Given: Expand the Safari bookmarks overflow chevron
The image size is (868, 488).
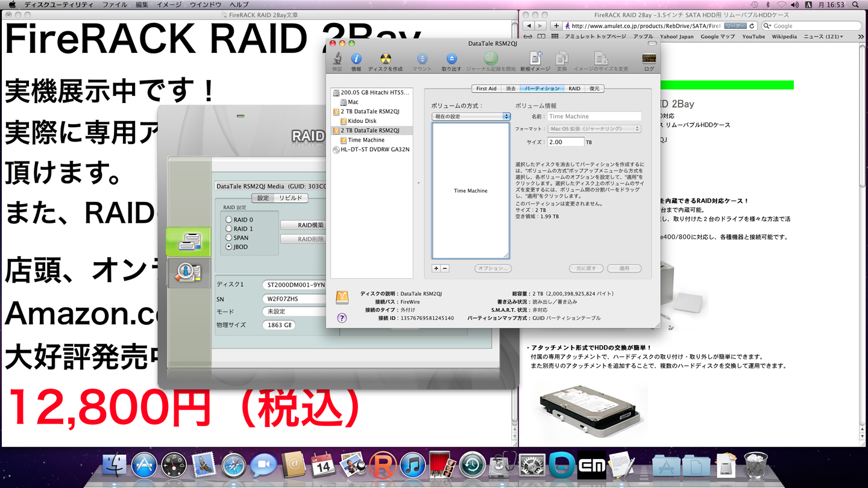Looking at the screenshot, I should pos(860,37).
